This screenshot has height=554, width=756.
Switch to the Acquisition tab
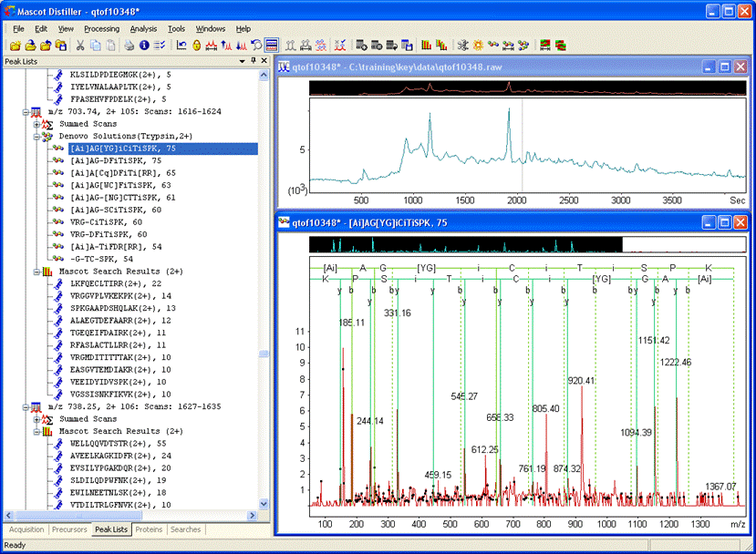point(26,529)
